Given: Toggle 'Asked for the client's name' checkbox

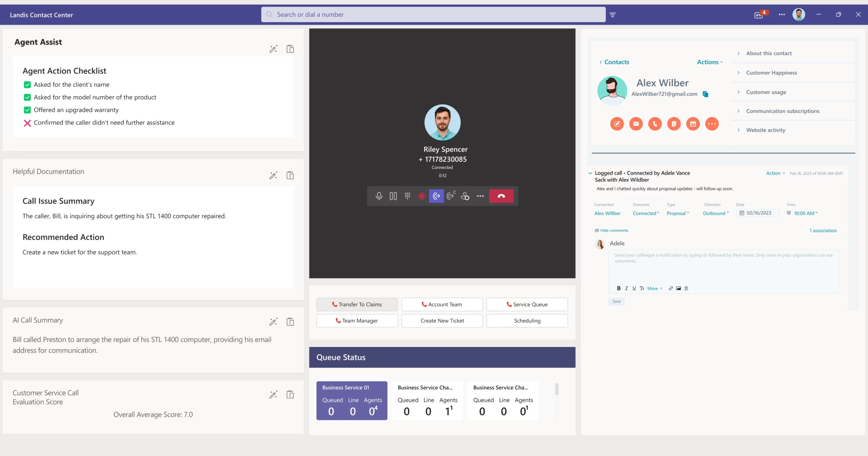Looking at the screenshot, I should pos(27,85).
